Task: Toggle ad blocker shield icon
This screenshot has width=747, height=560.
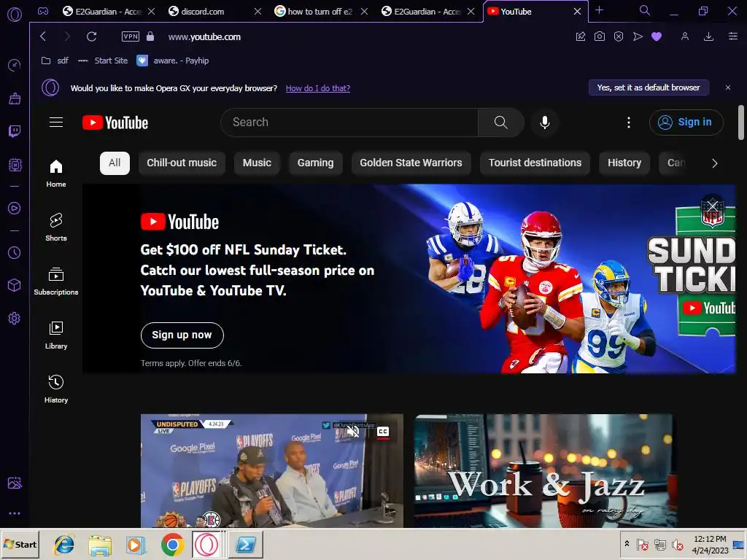Action: pos(619,36)
